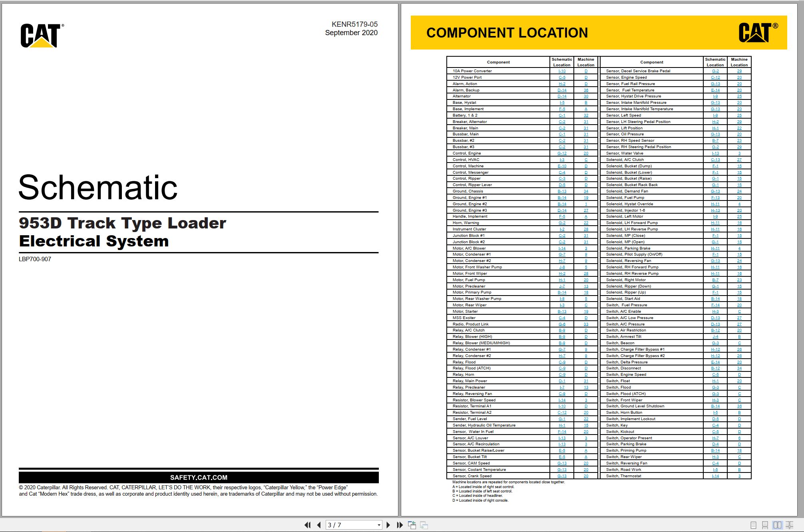The height and width of the screenshot is (532, 804).
Task: Select two-page view layout
Action: pyautogui.click(x=777, y=525)
